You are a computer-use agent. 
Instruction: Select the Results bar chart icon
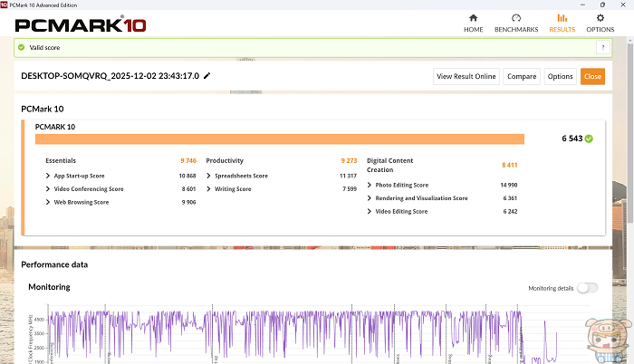point(562,18)
